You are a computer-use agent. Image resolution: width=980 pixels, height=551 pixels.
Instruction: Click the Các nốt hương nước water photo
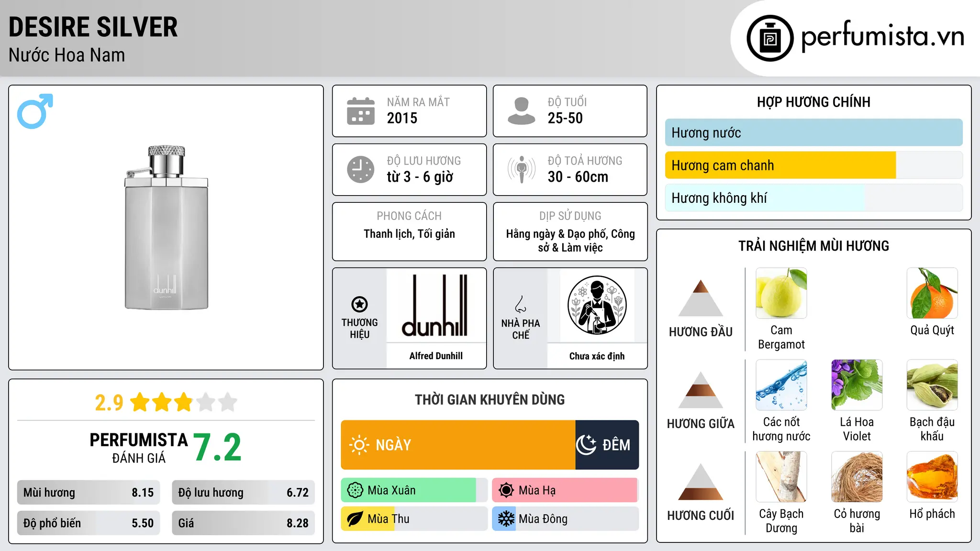pyautogui.click(x=781, y=385)
